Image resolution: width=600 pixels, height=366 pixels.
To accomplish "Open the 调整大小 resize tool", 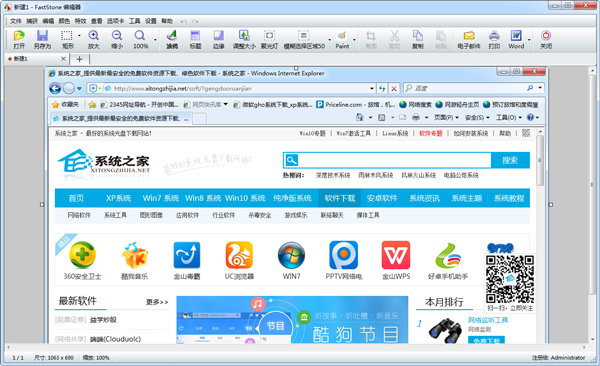I will 244,36.
